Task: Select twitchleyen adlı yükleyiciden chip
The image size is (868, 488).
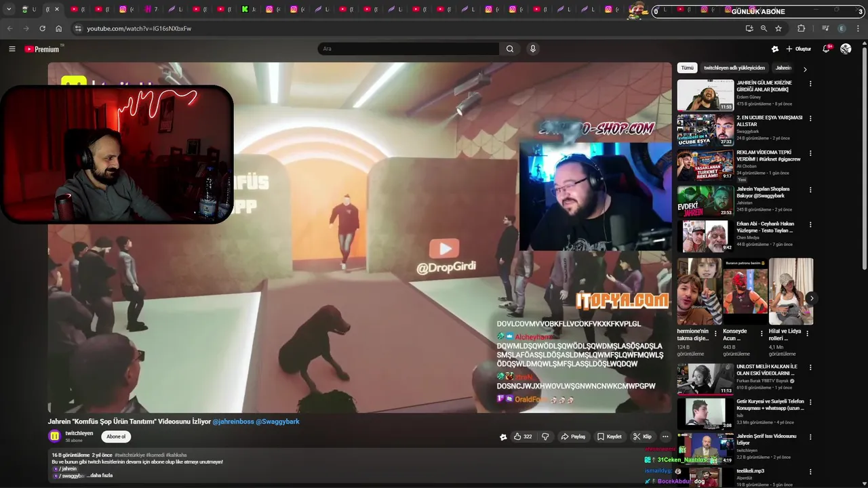Action: coord(734,68)
